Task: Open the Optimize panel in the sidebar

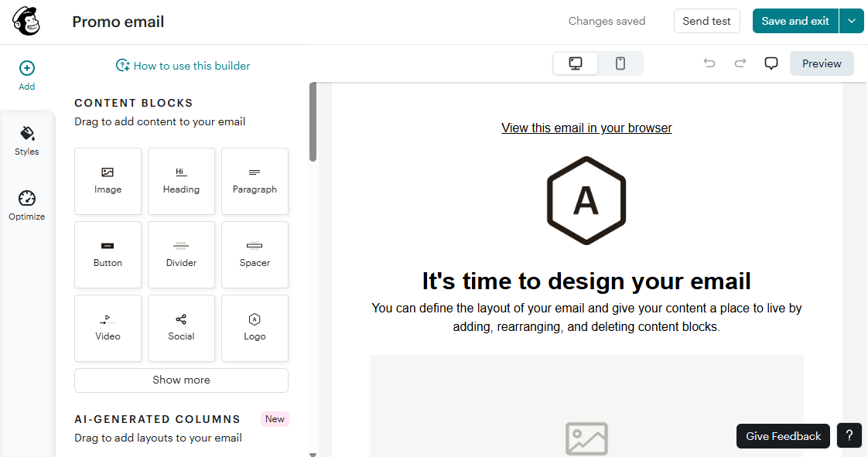Action: pyautogui.click(x=26, y=203)
